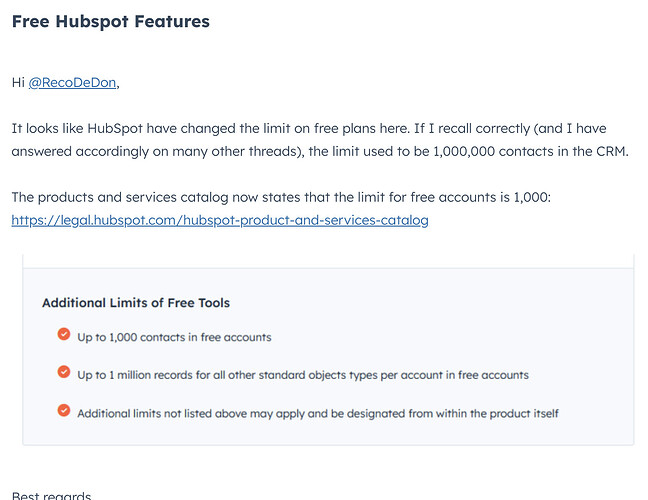Open the @RecoDeDon user mention link
648x500 pixels.
pyautogui.click(x=72, y=83)
